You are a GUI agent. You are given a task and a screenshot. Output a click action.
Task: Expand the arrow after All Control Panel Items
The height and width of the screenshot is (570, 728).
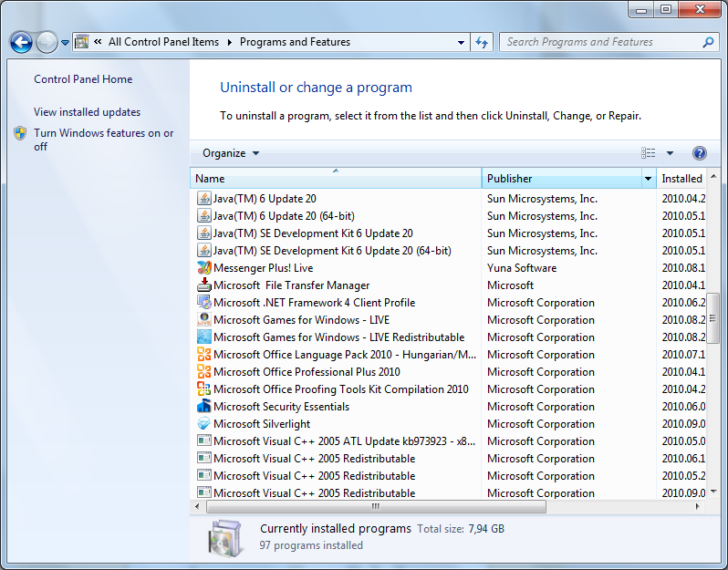point(229,42)
